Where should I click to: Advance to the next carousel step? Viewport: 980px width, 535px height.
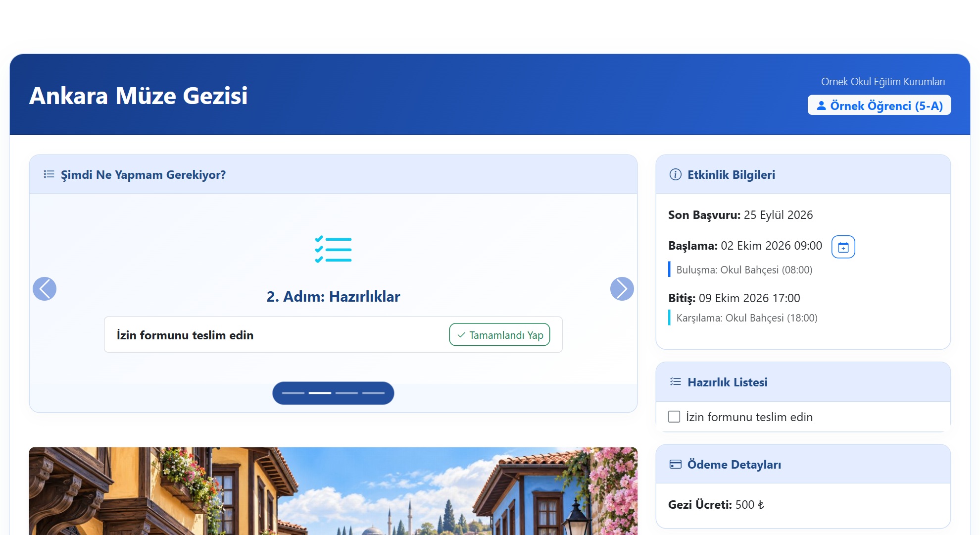(622, 289)
